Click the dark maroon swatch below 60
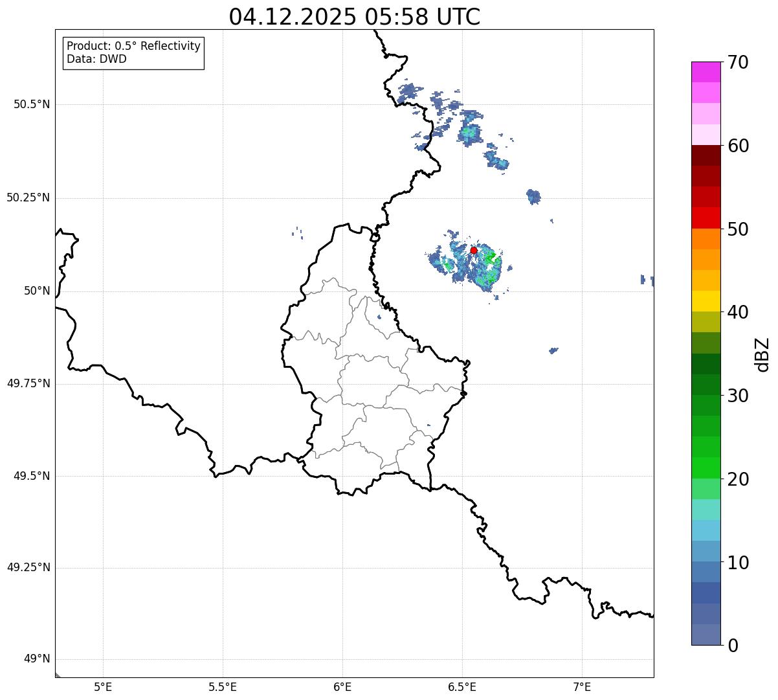The image size is (778, 700). click(x=706, y=155)
